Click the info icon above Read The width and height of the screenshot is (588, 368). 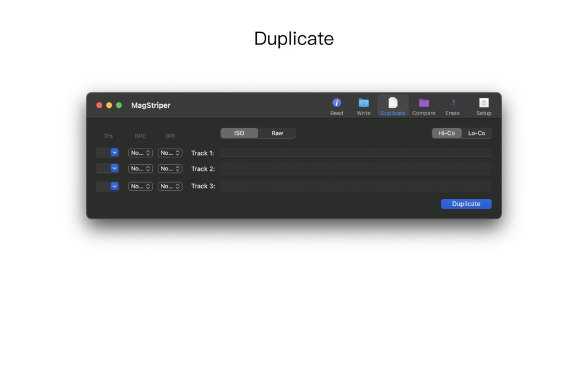coord(337,102)
